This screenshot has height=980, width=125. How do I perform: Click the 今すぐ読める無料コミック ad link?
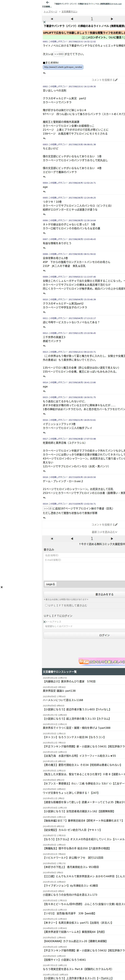[x=102, y=544]
